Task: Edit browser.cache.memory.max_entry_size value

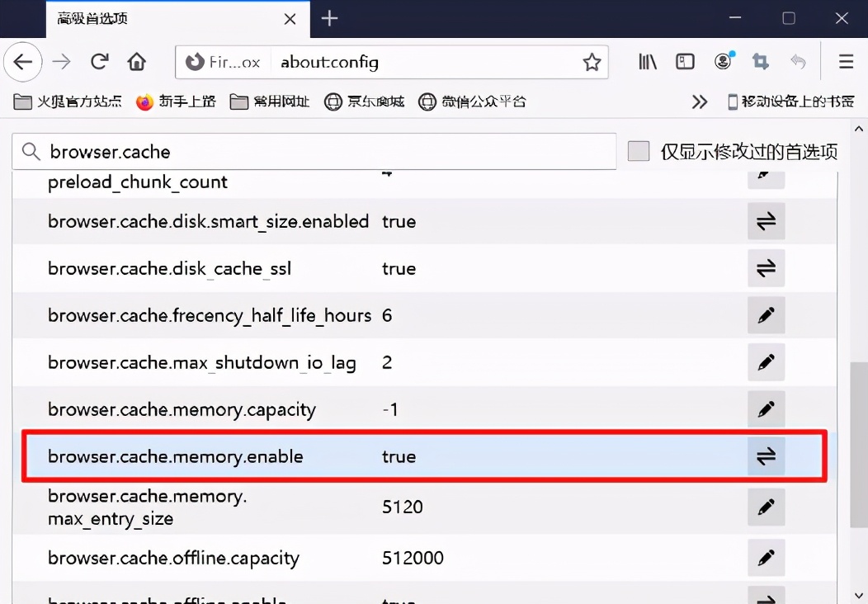Action: click(x=767, y=507)
